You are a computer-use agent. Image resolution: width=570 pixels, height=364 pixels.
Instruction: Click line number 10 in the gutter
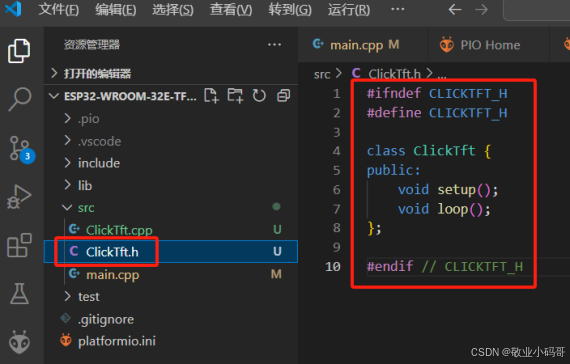(333, 267)
